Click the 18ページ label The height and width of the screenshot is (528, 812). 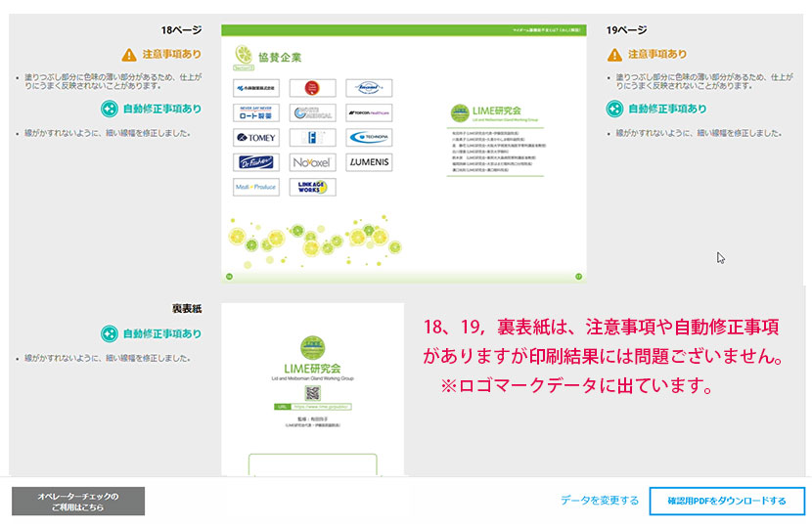pyautogui.click(x=181, y=30)
